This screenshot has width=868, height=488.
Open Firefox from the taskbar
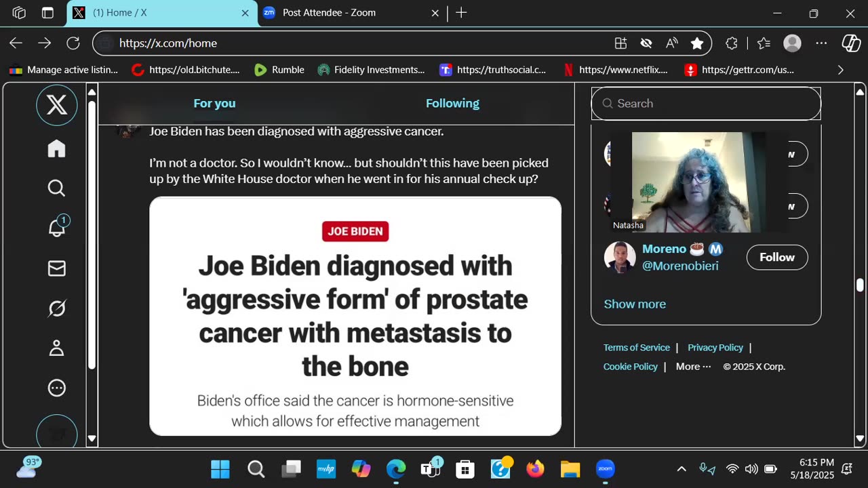(x=535, y=469)
